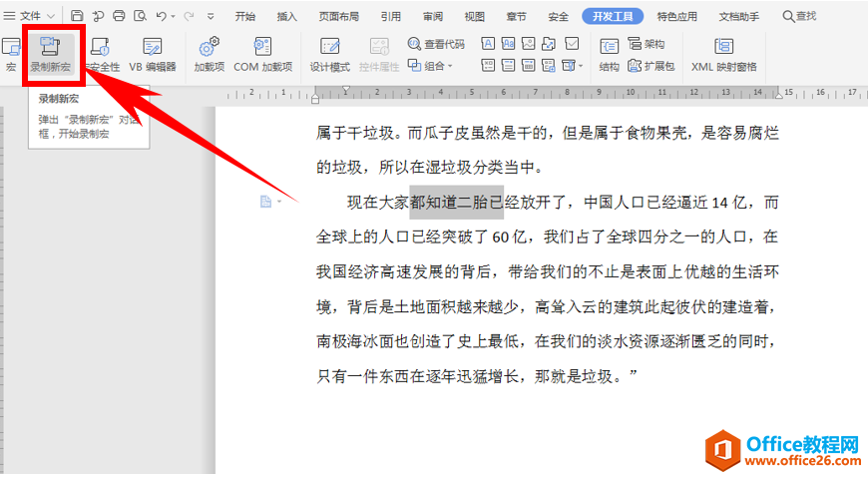This screenshot has height=478, width=868.
Task: Open the VB 编辑器 editor
Action: [x=152, y=54]
